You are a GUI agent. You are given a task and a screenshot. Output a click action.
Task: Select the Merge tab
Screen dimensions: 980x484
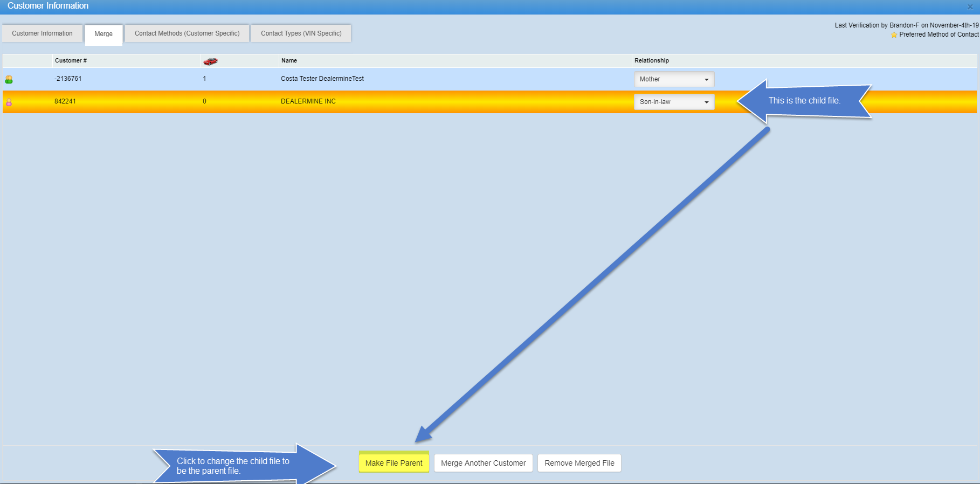pos(103,34)
